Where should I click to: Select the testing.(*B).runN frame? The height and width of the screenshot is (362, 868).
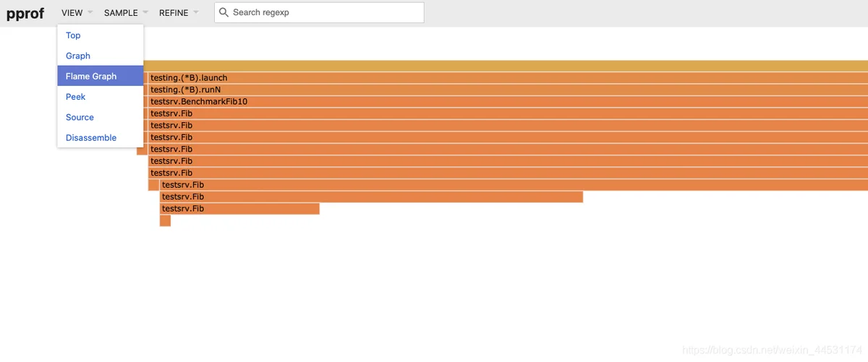tap(506, 90)
